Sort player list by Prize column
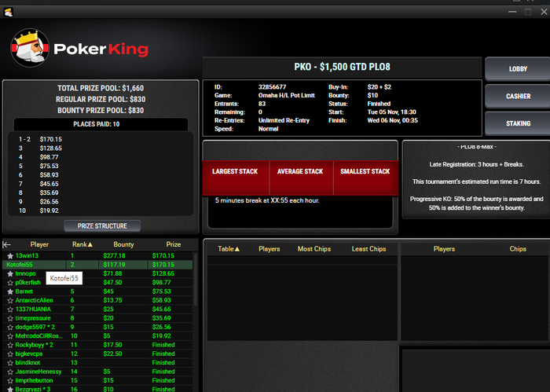This screenshot has height=392, width=550. point(174,244)
